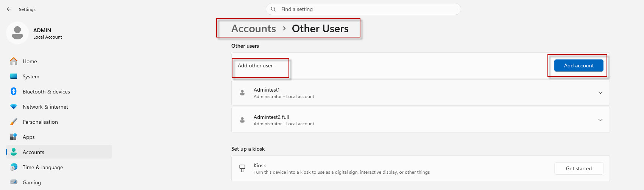Select the Admintest2 full account name
The width and height of the screenshot is (644, 190).
(x=271, y=117)
